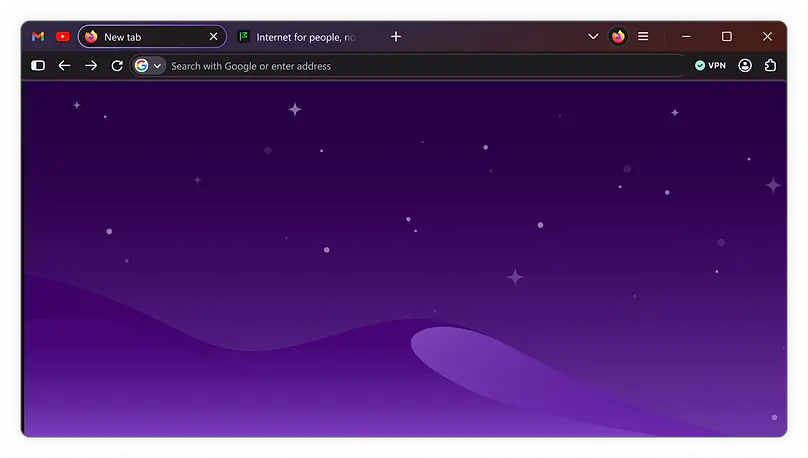
Task: Maximize the Firefox window
Action: point(727,37)
